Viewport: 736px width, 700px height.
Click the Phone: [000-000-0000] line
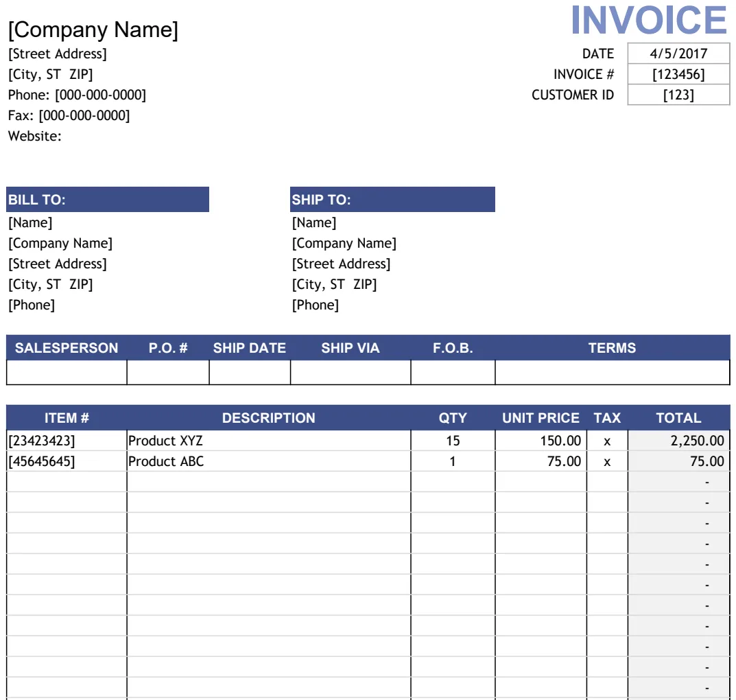click(77, 95)
